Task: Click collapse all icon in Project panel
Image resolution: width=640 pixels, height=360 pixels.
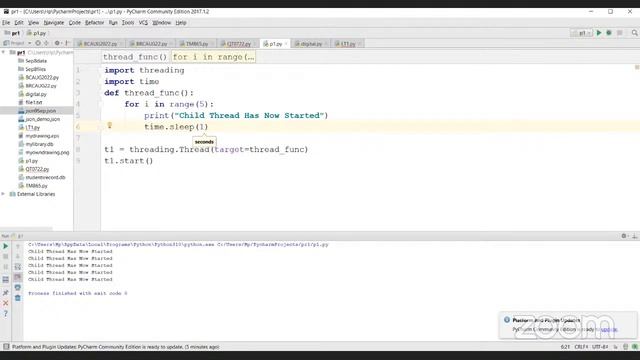Action: pyautogui.click(x=46, y=43)
